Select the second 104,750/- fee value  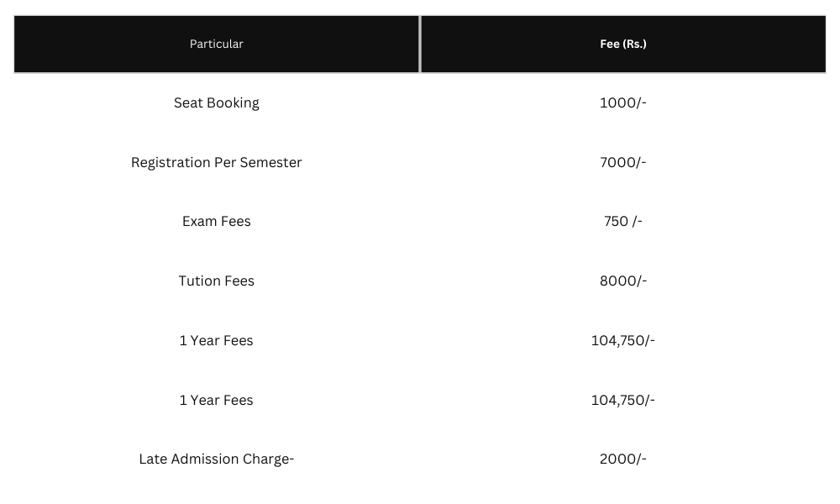pos(623,400)
